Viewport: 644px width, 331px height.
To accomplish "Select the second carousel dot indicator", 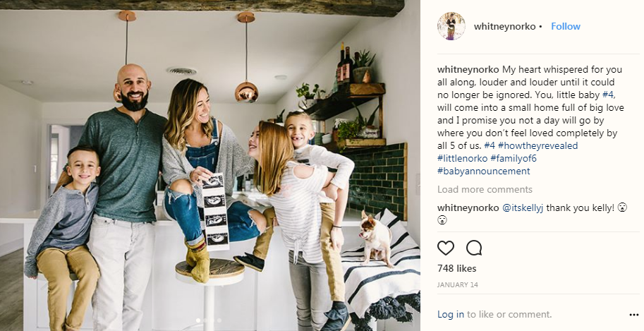I will (x=205, y=320).
